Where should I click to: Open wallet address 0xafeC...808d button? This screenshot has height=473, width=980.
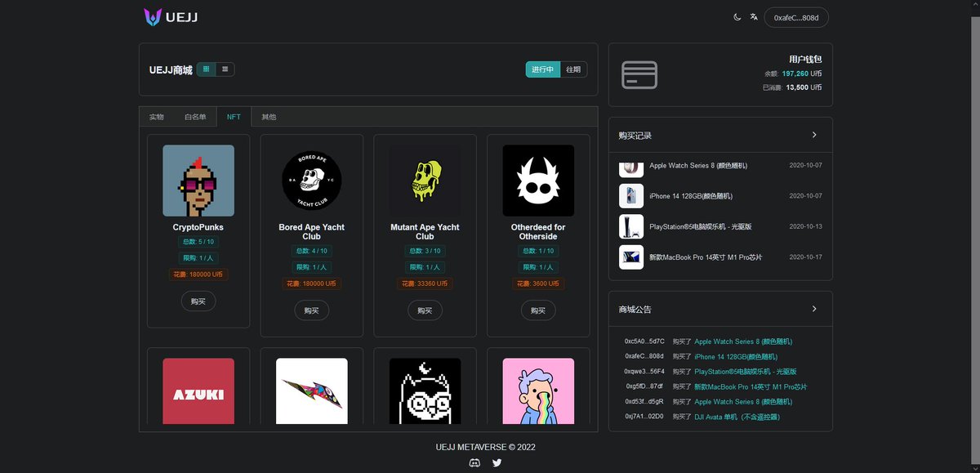[x=796, y=17]
